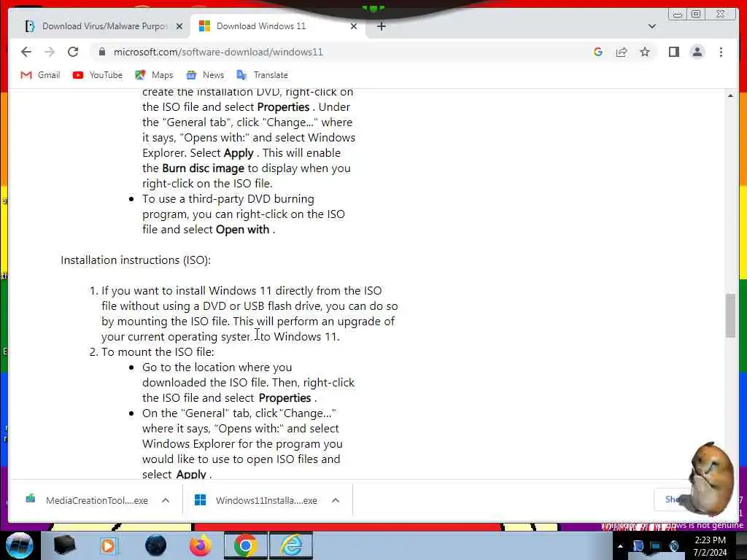
Task: Click the address bar URL
Action: pos(218,52)
